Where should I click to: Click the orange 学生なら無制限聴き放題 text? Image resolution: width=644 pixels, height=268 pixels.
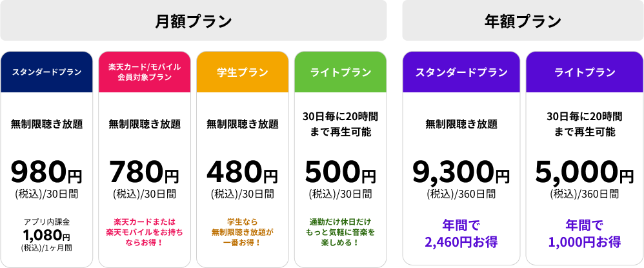(x=243, y=232)
